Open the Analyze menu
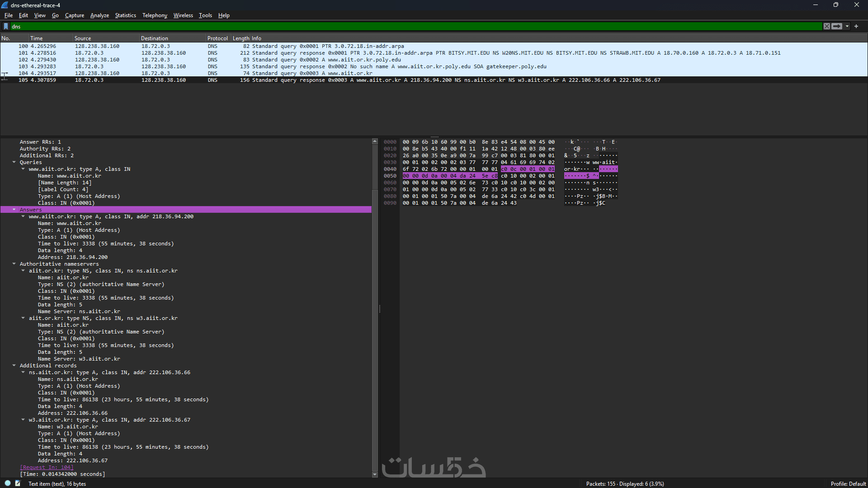868x488 pixels. click(99, 15)
